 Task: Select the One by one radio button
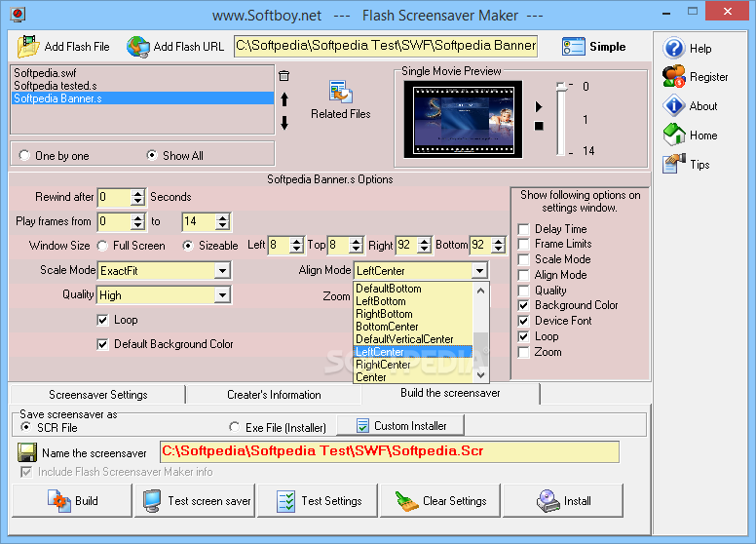(x=24, y=155)
